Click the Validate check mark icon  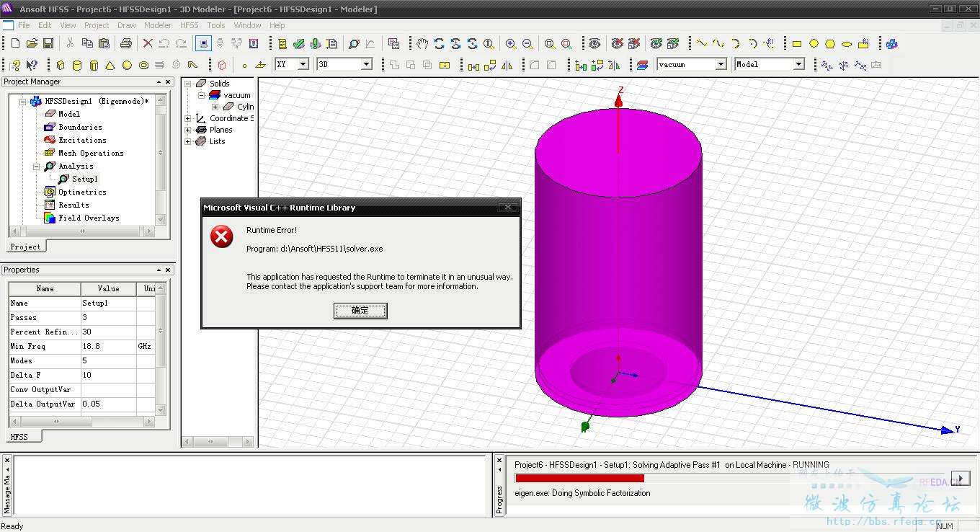298,44
